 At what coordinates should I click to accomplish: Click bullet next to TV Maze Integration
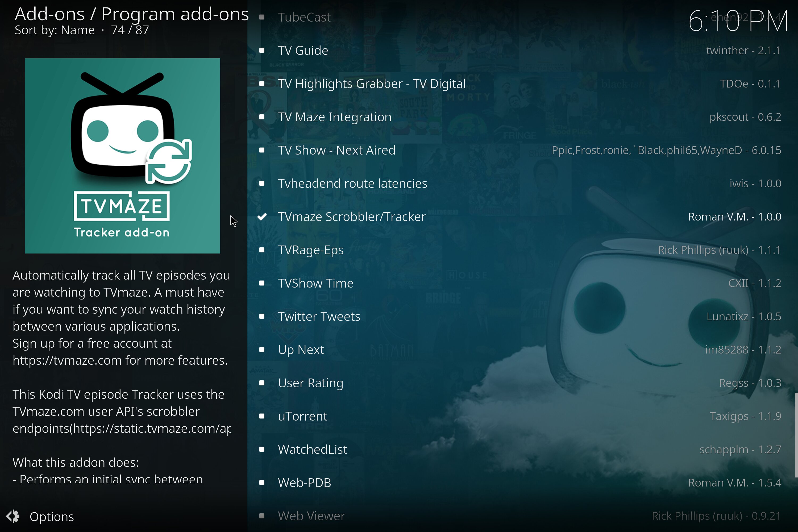point(262,117)
